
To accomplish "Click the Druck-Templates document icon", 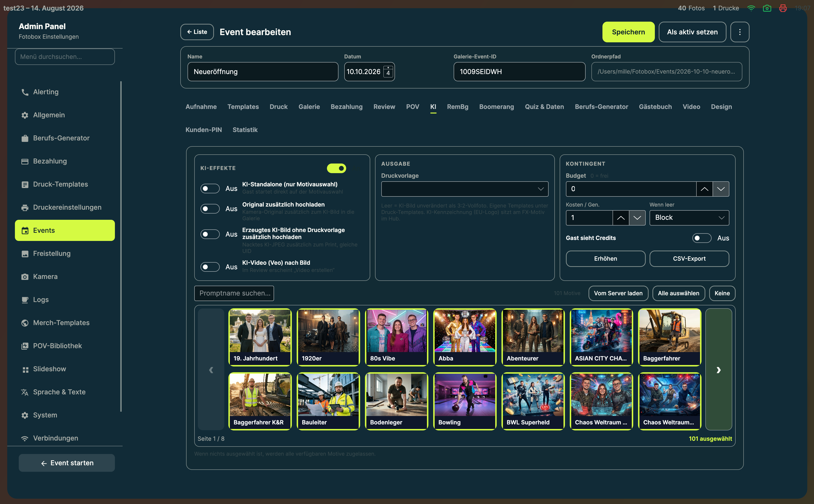I will coord(25,184).
